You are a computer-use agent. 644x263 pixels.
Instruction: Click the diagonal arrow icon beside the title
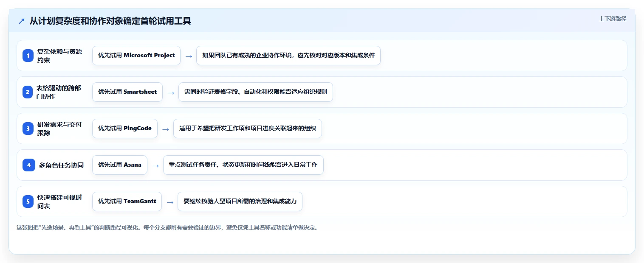click(22, 21)
